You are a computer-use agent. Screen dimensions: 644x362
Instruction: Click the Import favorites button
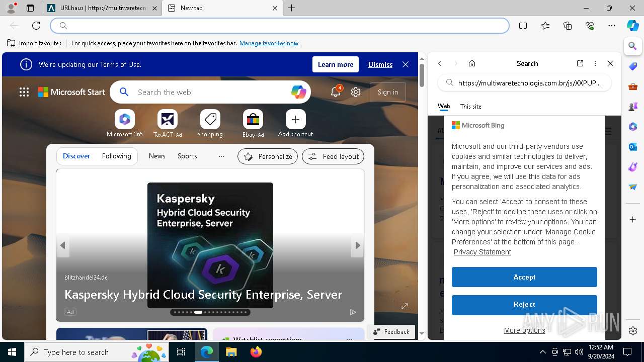coord(35,43)
